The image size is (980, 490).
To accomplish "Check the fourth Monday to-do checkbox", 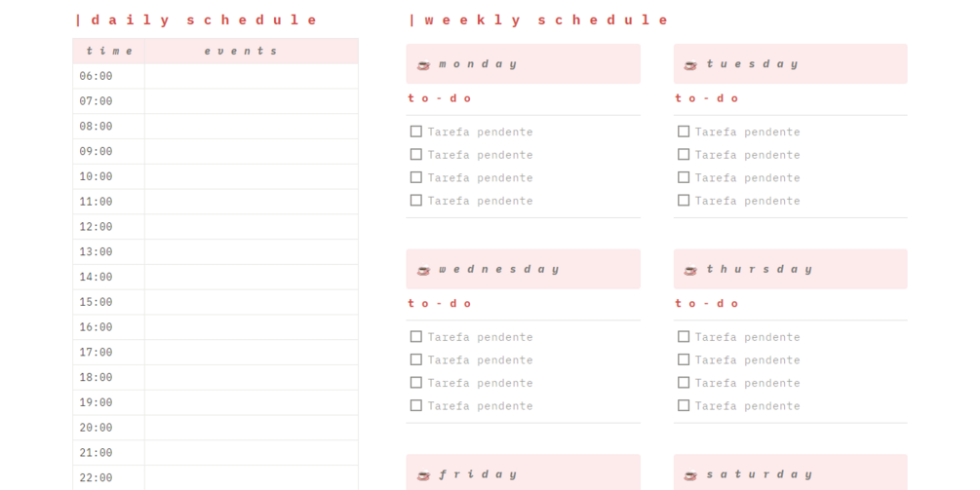I will (x=416, y=201).
